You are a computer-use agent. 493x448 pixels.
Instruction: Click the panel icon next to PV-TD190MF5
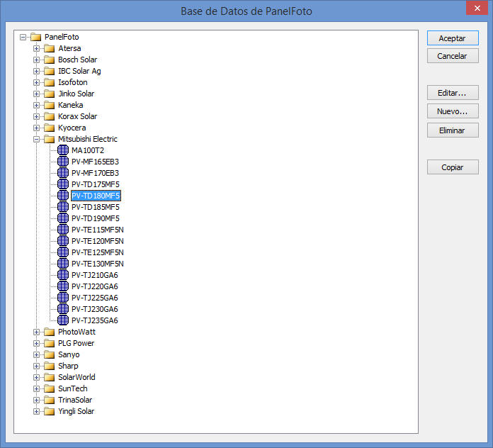click(x=63, y=218)
